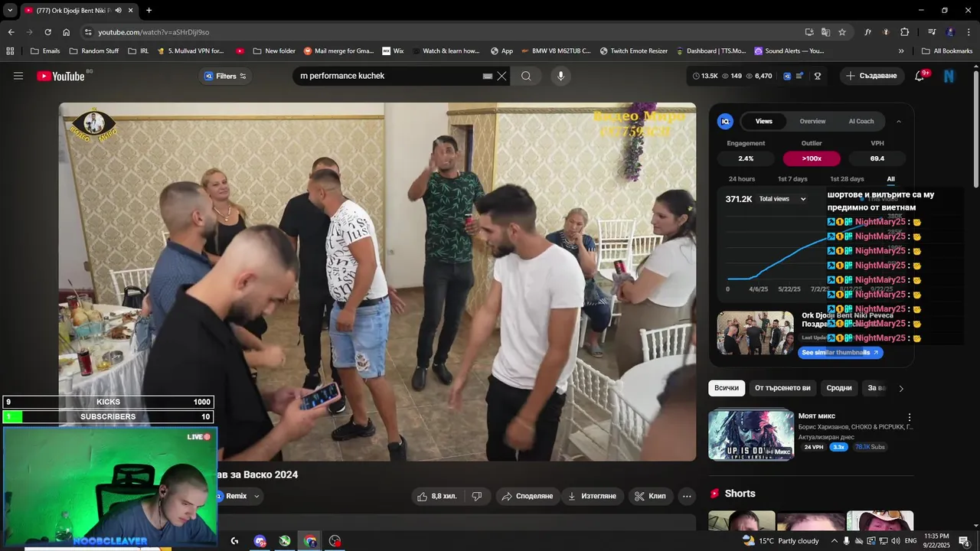Open the Emails bookmark folder

(45, 51)
